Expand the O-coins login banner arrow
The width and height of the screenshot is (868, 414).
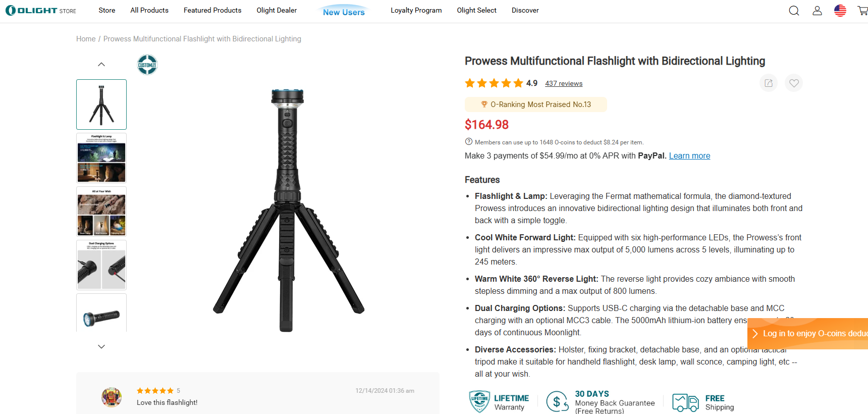[x=755, y=334]
